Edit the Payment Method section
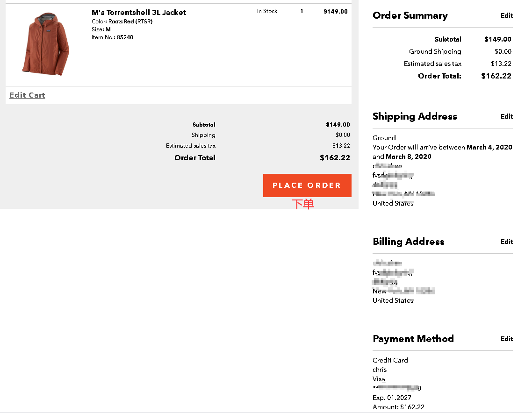532x413 pixels. click(x=507, y=339)
